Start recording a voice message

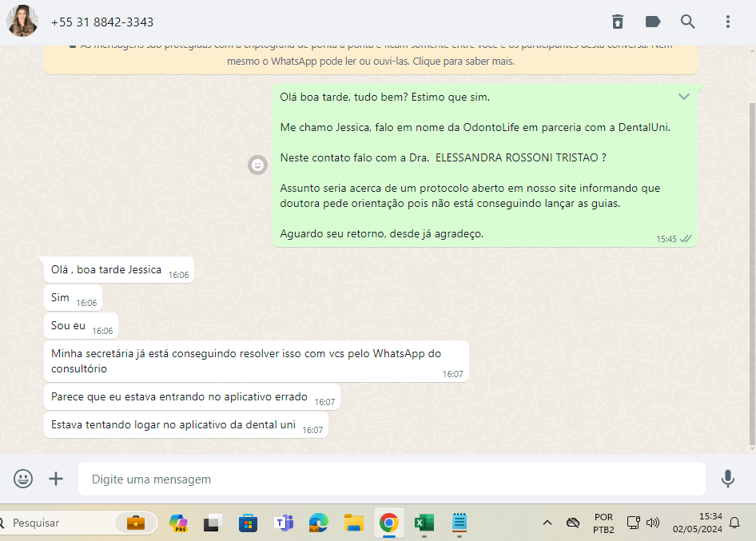727,479
